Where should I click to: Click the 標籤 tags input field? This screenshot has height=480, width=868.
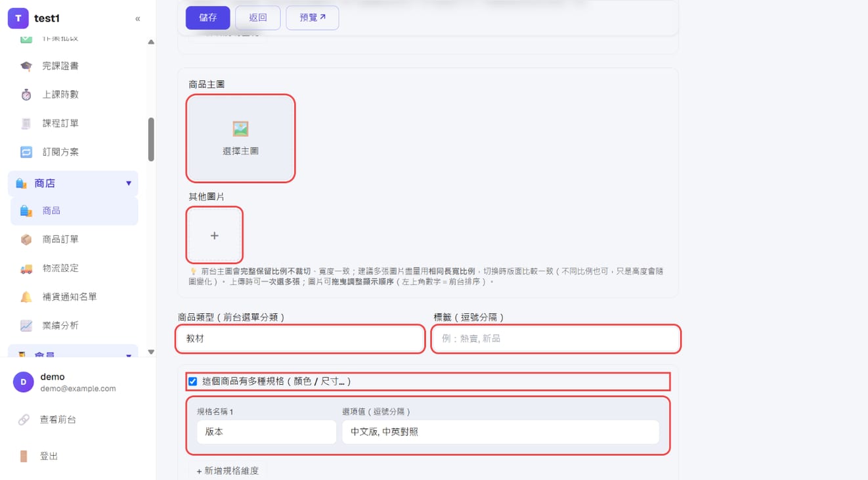pos(556,339)
